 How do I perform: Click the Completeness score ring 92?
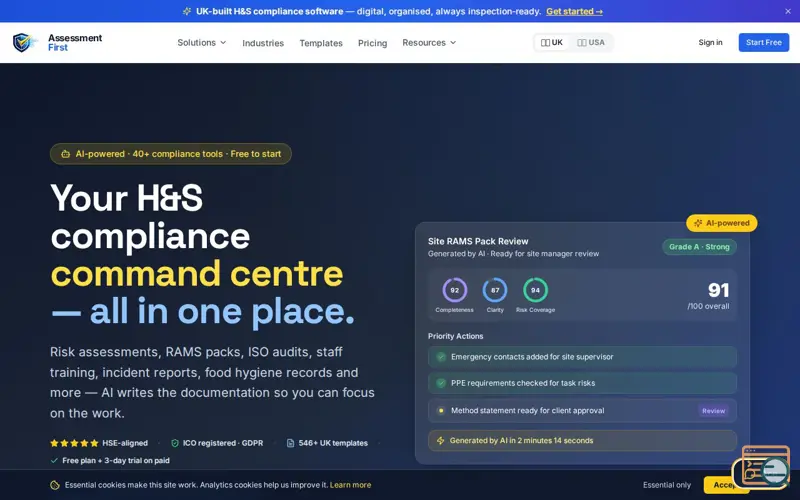(x=454, y=290)
